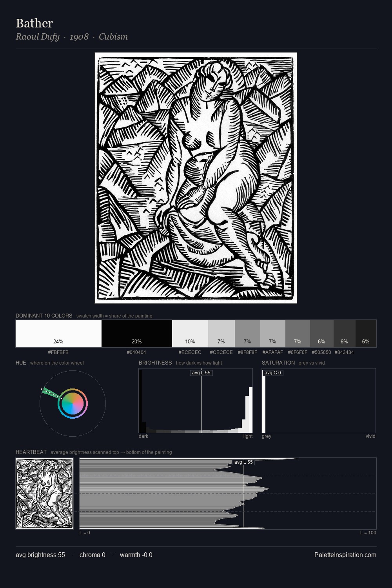Click the style label 'Cubism'
This screenshot has width=392, height=588.
click(x=113, y=36)
